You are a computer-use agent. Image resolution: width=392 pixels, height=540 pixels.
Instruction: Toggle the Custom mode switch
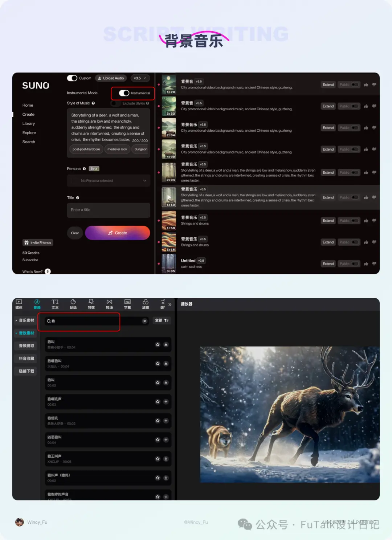click(72, 78)
